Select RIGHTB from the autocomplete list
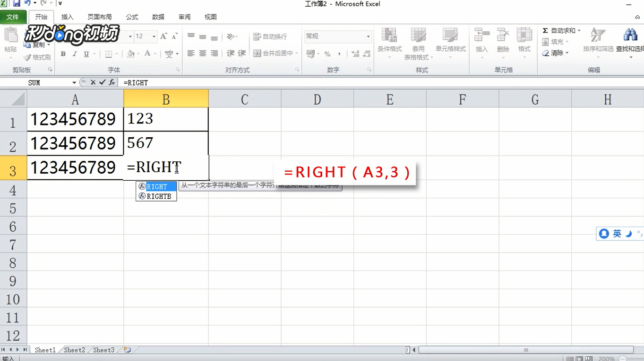Screen dimensions: 644x361 [x=156, y=196]
